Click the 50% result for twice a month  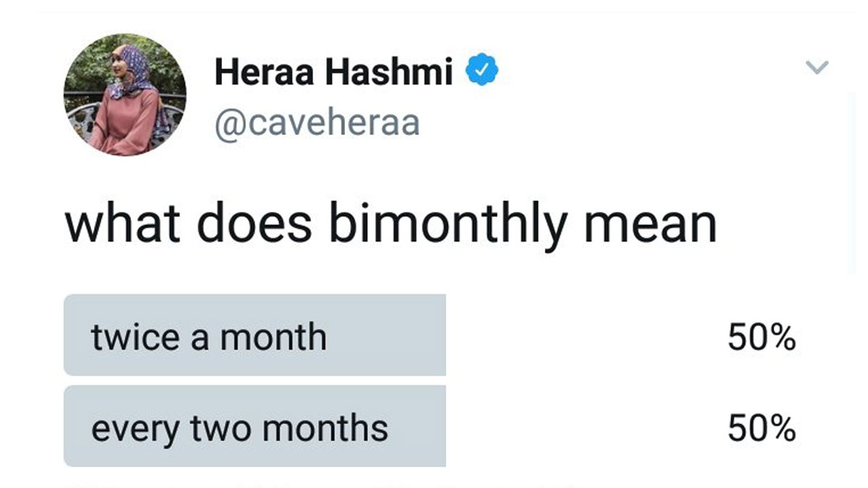[x=761, y=338]
